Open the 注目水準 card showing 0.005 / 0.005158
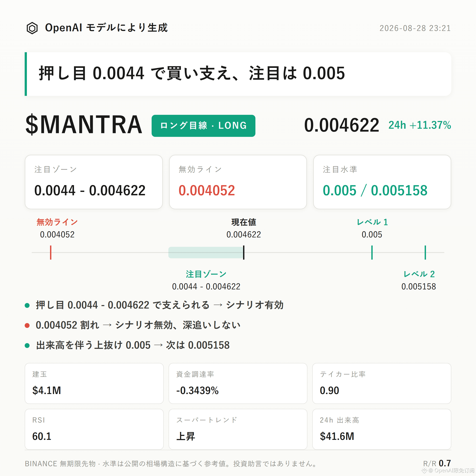Screen dimensions: 476x476 [382, 182]
